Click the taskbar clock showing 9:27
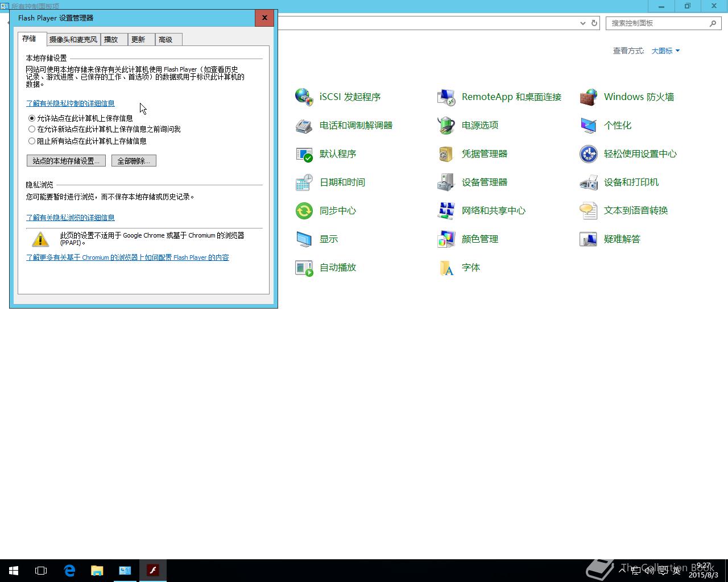The height and width of the screenshot is (582, 728). (704, 571)
